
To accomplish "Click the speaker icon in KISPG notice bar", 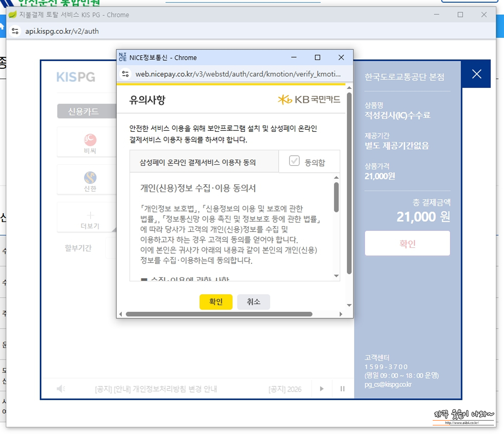I will coord(60,389).
